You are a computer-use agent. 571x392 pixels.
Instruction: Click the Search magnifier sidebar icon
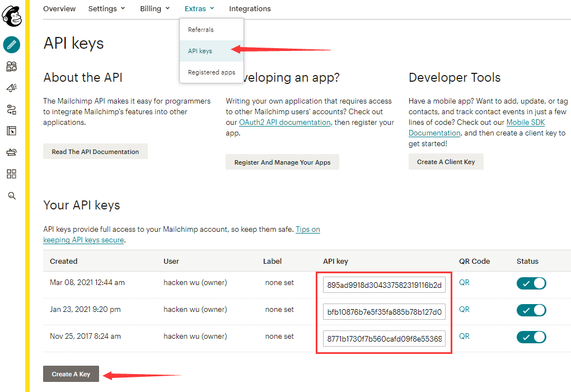point(12,196)
